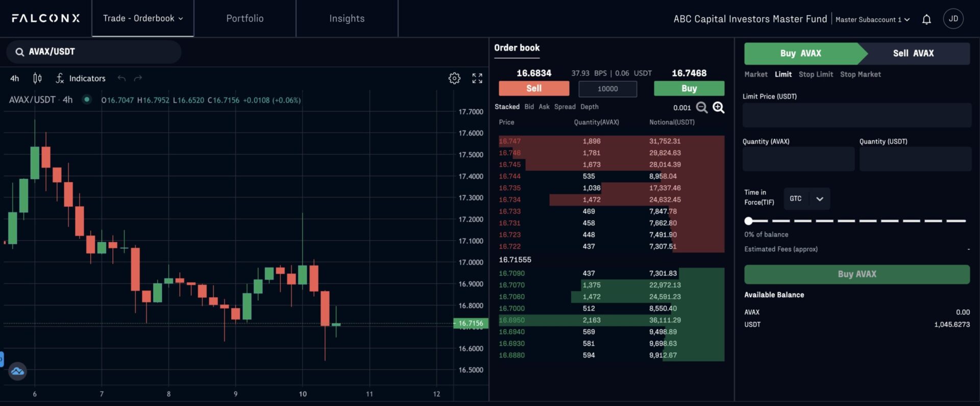Expand the Trade - Orderbook dropdown
The width and height of the screenshot is (980, 406).
coord(143,18)
